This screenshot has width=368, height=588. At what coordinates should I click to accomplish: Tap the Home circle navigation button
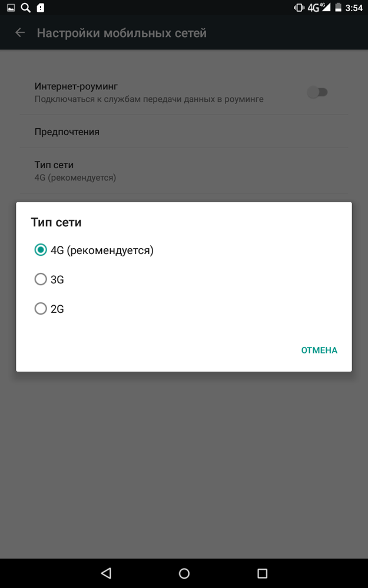pos(184,573)
